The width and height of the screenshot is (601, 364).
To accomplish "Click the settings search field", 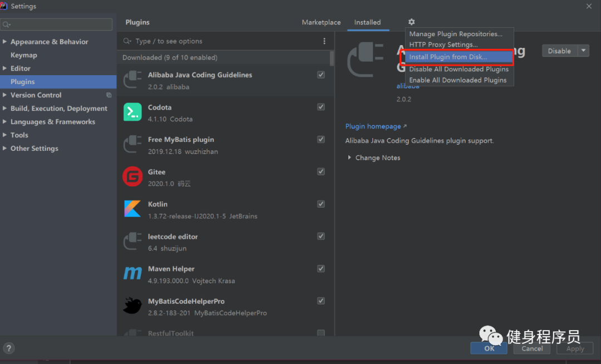I will [56, 24].
